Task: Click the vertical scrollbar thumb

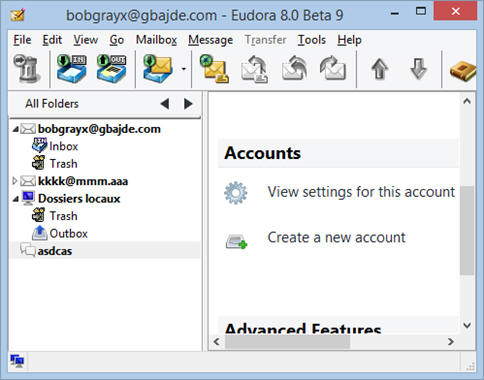Action: [x=467, y=230]
